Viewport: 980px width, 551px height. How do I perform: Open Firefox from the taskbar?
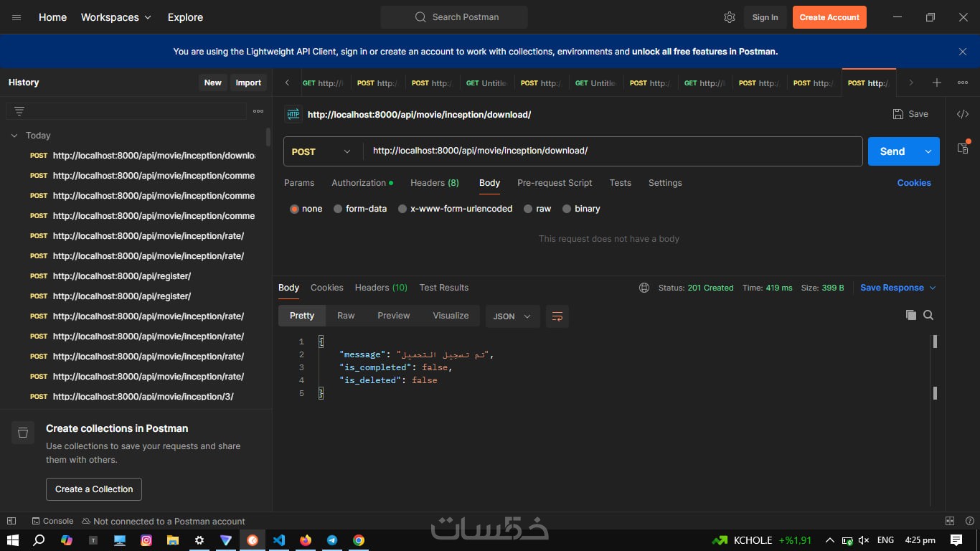click(x=306, y=540)
